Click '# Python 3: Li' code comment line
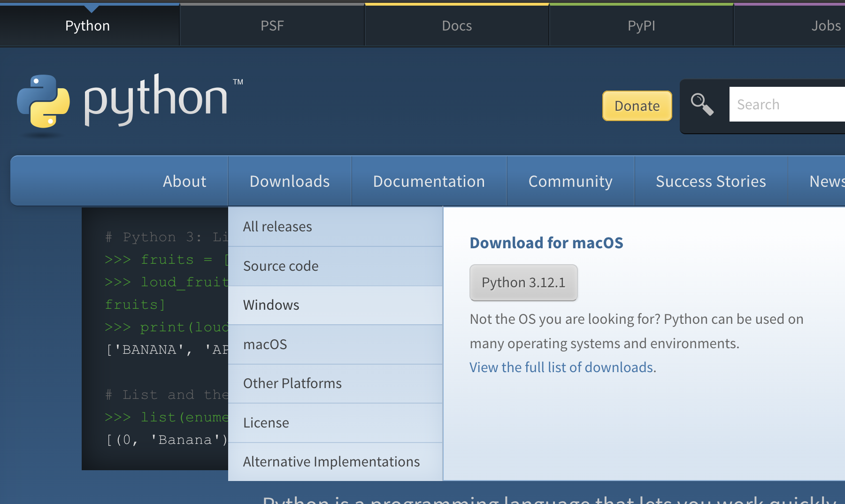 167,237
